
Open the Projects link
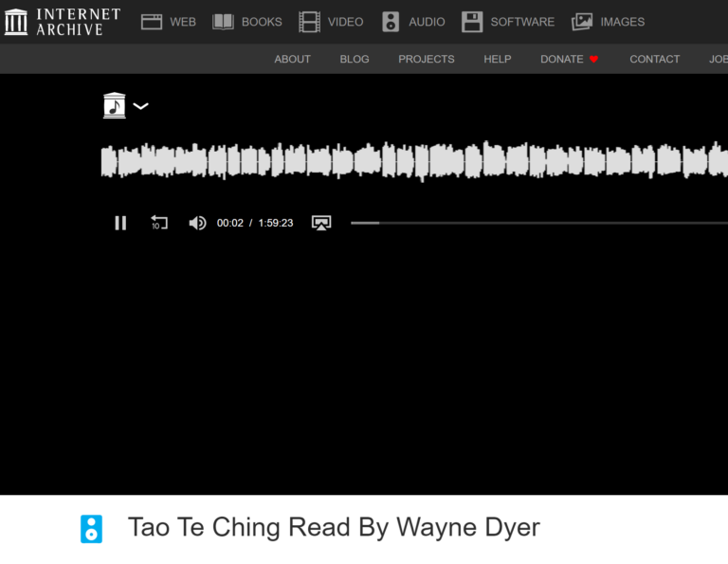(x=426, y=59)
